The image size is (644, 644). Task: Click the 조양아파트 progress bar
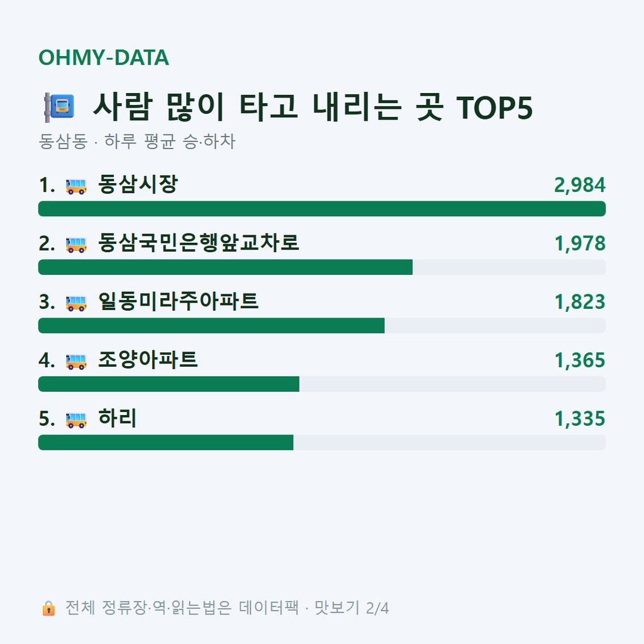coord(322,384)
